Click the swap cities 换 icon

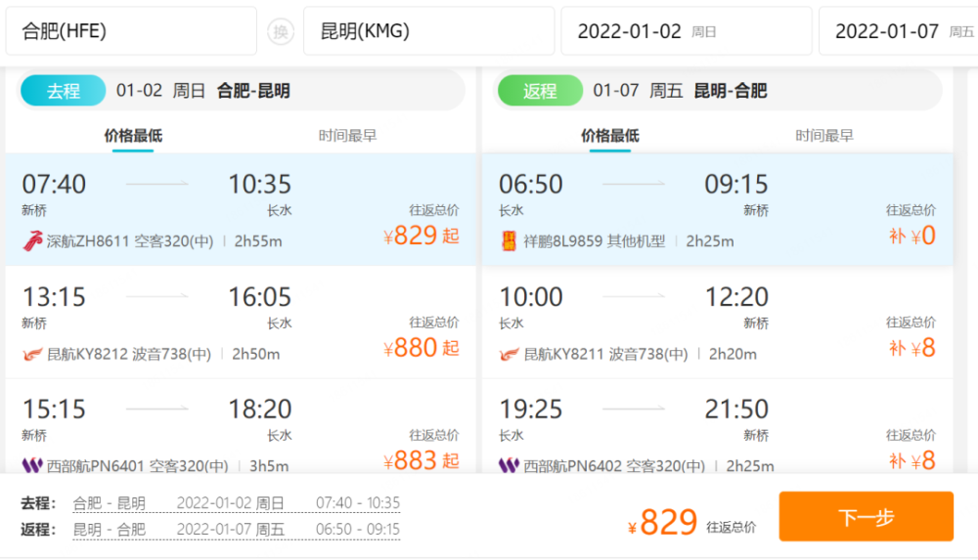[281, 31]
